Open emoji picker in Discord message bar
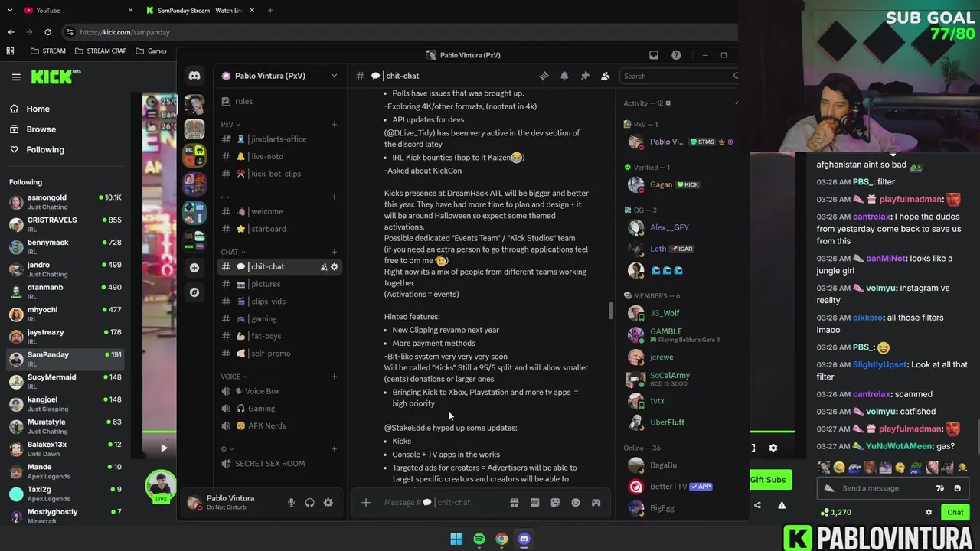 (576, 503)
